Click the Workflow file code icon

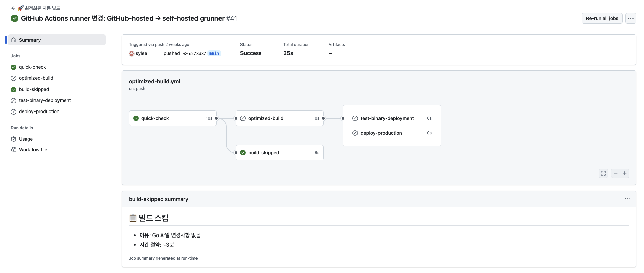pyautogui.click(x=14, y=150)
